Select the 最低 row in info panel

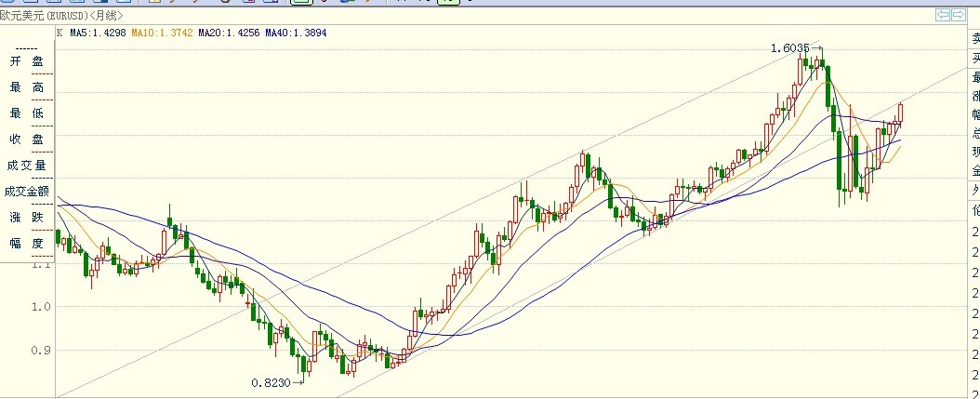click(27, 113)
